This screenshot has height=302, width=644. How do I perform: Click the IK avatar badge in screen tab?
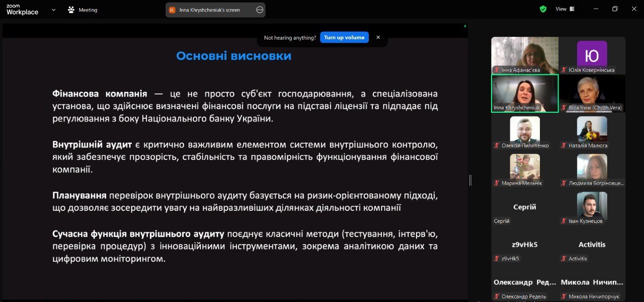(x=173, y=10)
